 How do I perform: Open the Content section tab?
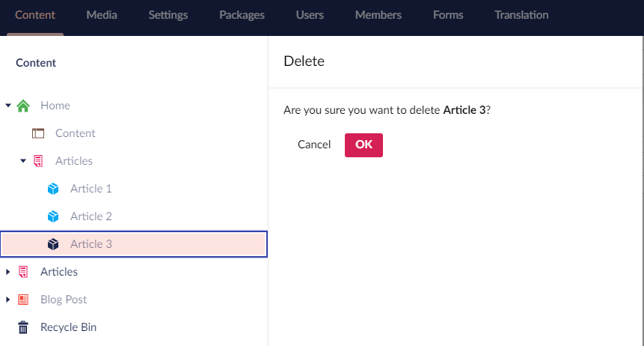(x=35, y=15)
